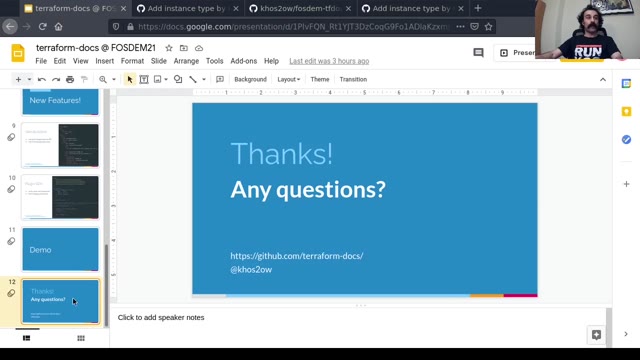Select slide 10 thumbnail

click(60, 198)
